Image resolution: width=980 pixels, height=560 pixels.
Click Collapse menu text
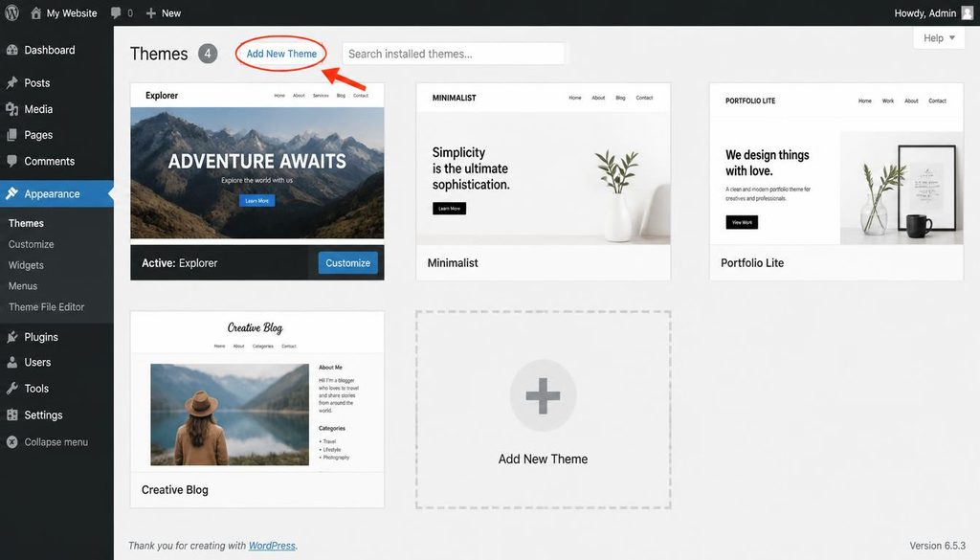click(x=56, y=442)
